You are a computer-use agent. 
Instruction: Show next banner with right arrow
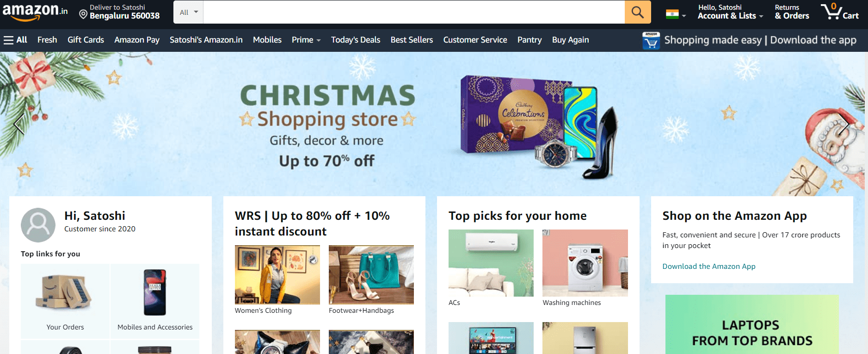(x=844, y=124)
